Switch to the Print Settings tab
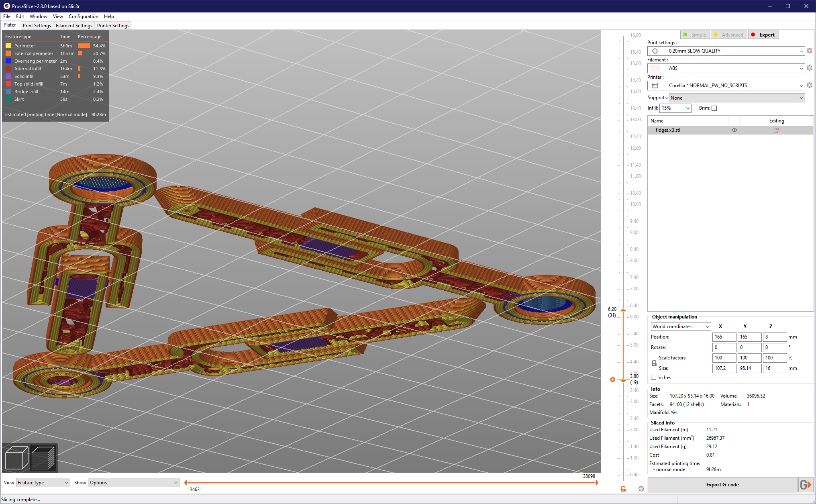816x504 pixels. tap(37, 26)
